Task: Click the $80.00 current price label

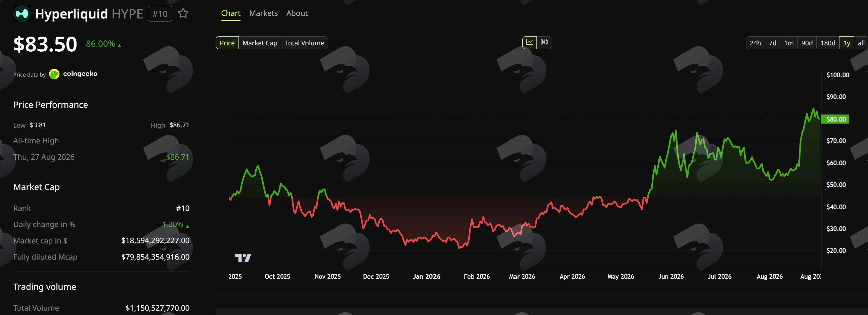Action: [836, 119]
